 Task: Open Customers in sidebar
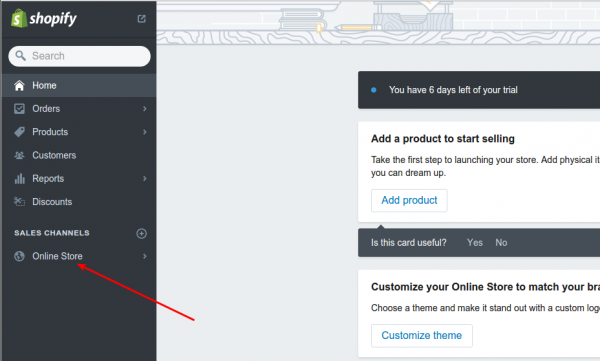pyautogui.click(x=79, y=155)
